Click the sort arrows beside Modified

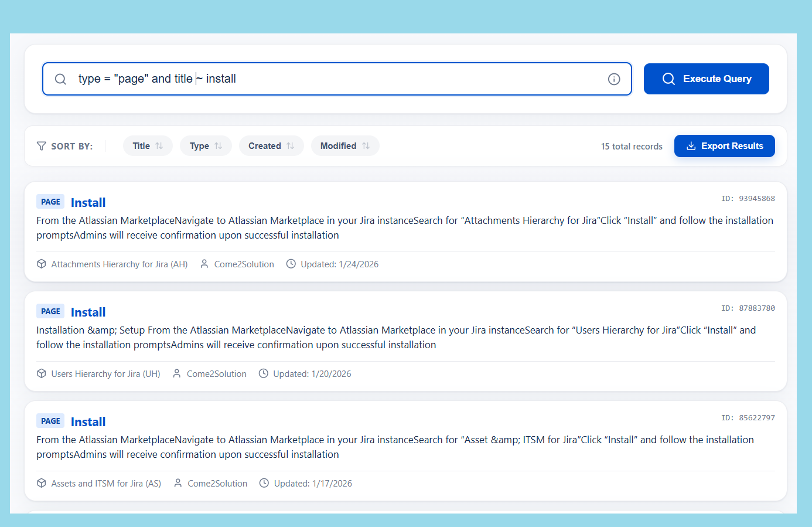(365, 145)
